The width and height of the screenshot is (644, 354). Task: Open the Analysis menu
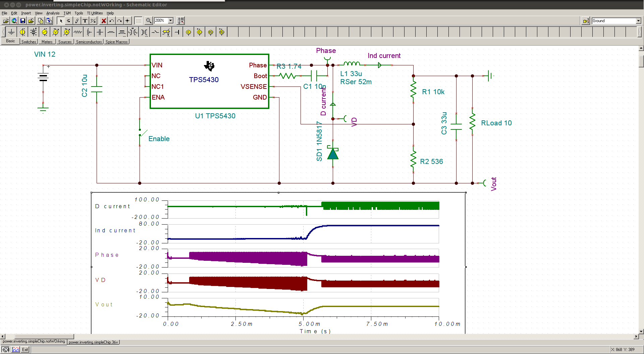click(53, 13)
